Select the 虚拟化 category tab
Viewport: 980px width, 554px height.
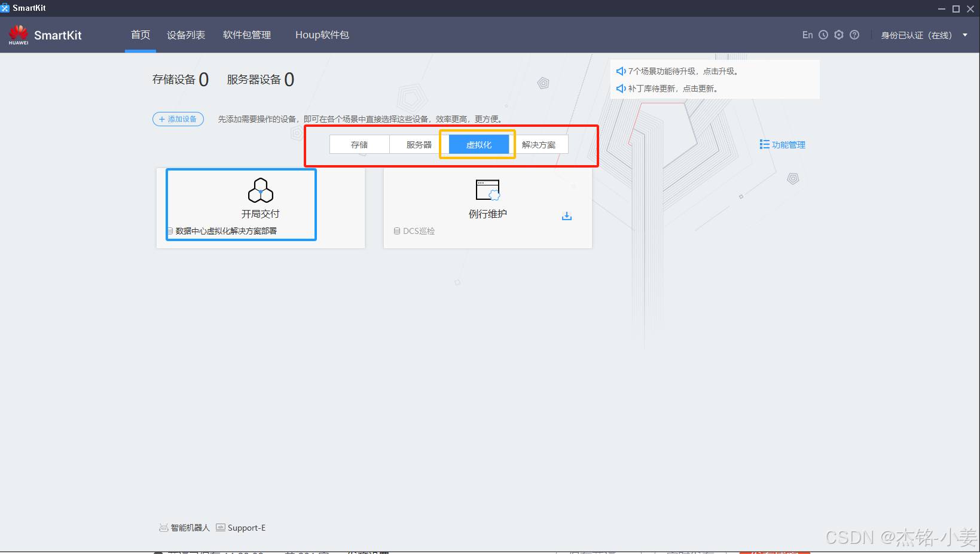(479, 145)
